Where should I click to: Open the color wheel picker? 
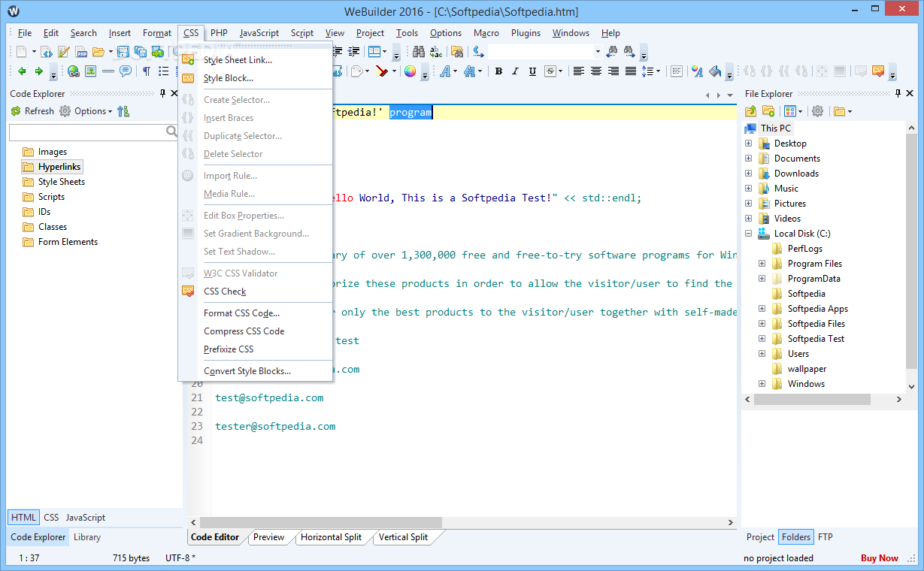pos(410,71)
